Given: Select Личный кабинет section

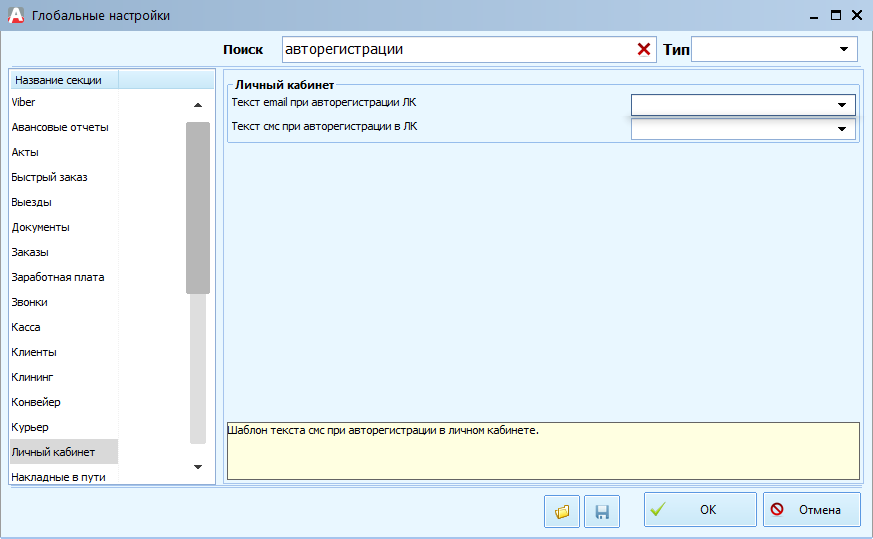Looking at the screenshot, I should [64, 452].
